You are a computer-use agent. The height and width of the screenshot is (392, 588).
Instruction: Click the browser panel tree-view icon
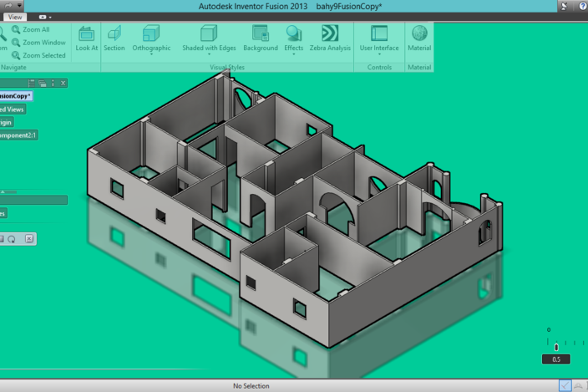32,83
